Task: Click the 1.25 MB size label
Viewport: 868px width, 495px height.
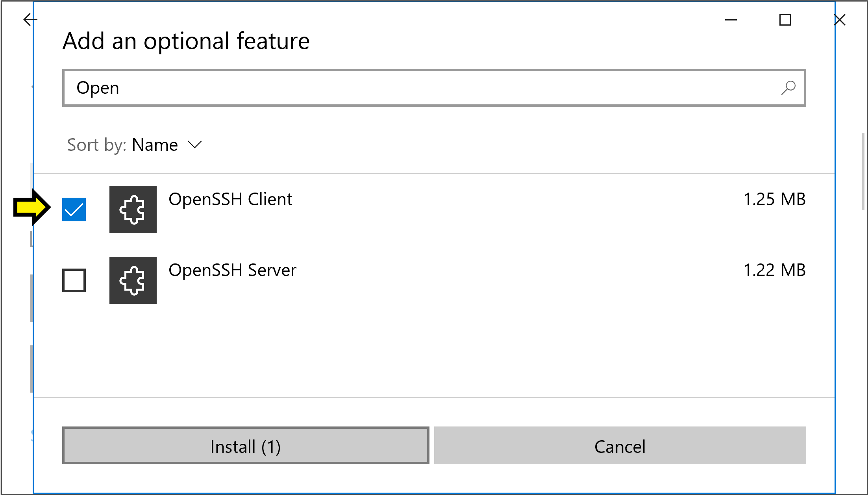Action: click(774, 199)
